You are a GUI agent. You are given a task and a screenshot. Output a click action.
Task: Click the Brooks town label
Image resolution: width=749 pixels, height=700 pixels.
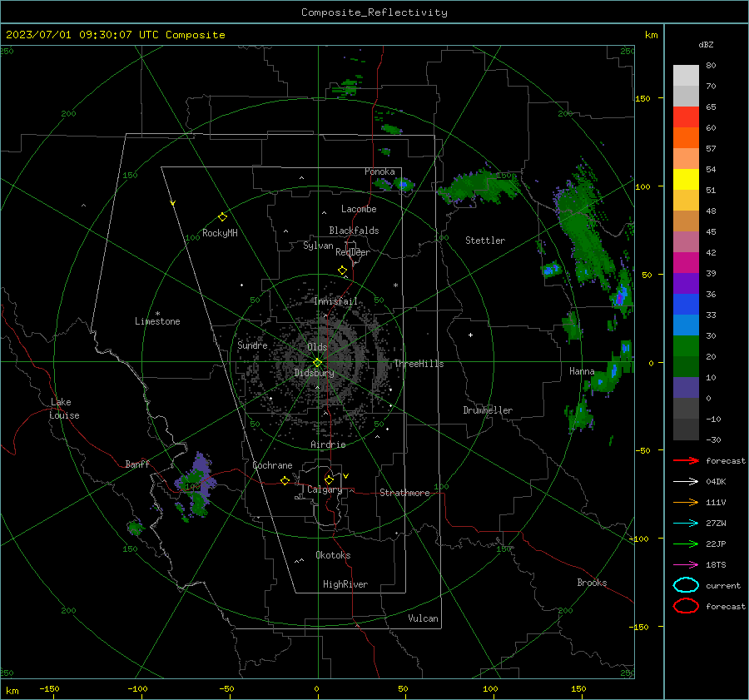point(592,583)
